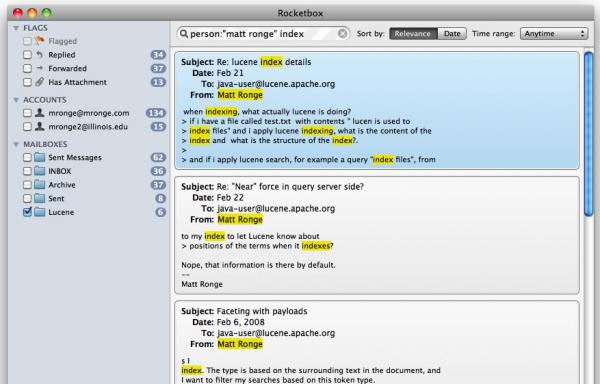
Task: Click the Archive folder icon
Action: (39, 185)
